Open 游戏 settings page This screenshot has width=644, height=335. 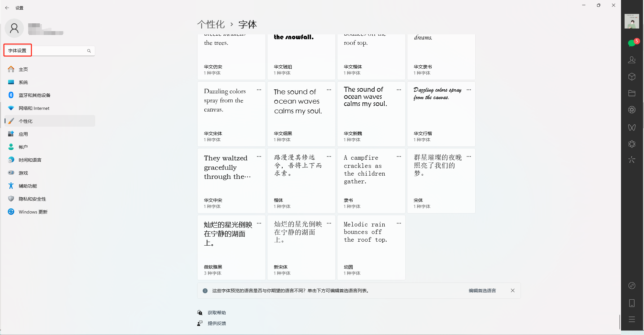pyautogui.click(x=50, y=173)
